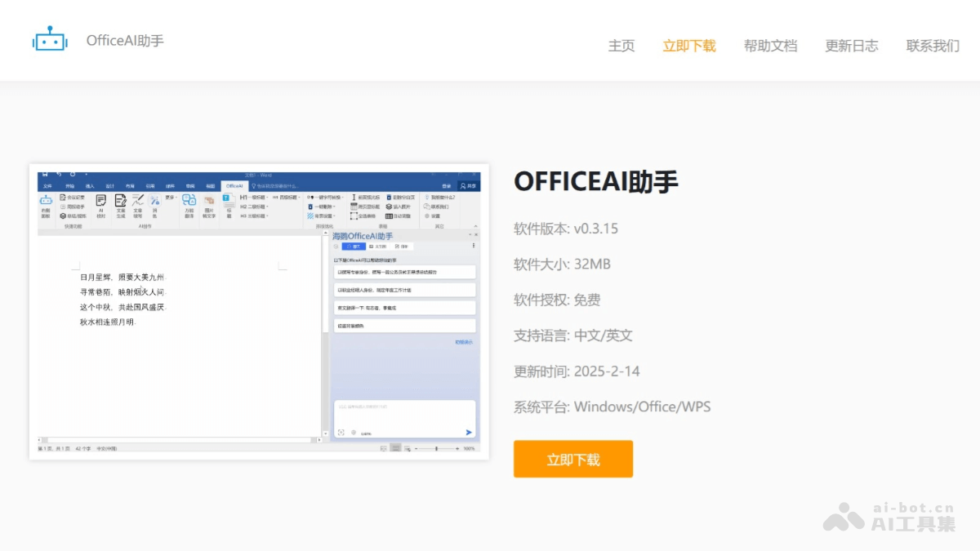Click the 文章续写 continue-writing icon
This screenshot has height=551, width=980.
139,202
